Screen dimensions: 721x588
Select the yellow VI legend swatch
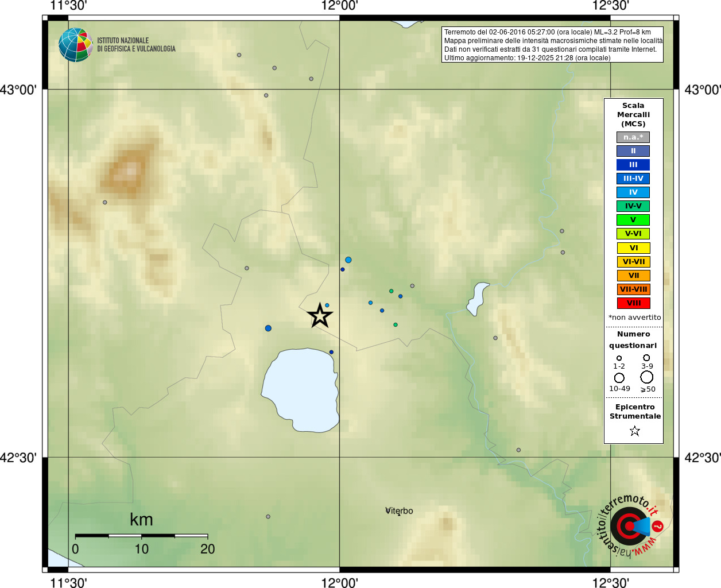point(633,248)
